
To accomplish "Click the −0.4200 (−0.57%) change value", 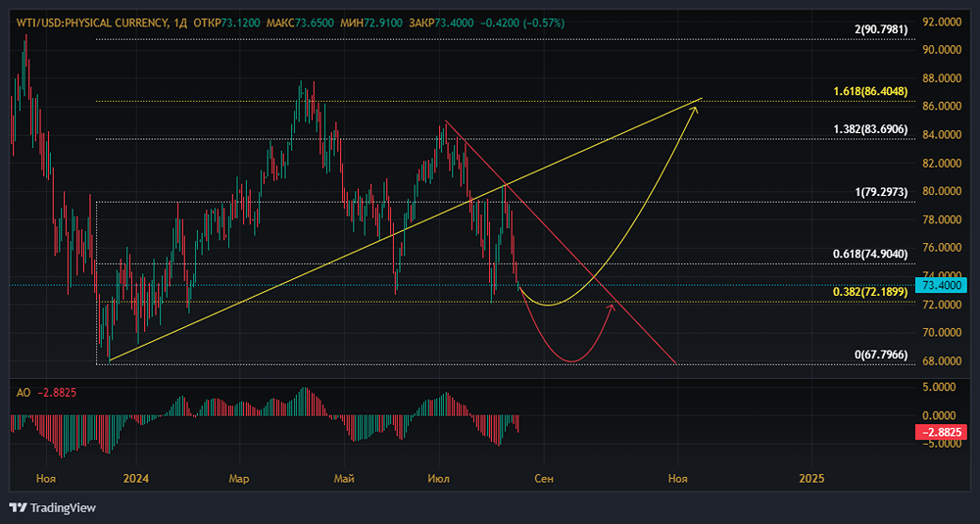I will click(x=522, y=24).
